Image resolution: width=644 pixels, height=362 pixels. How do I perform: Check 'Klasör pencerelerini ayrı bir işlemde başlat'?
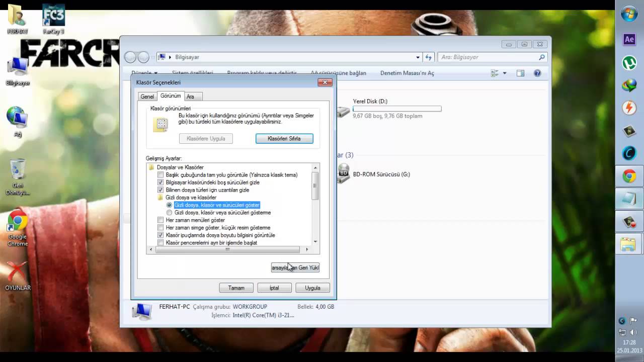[160, 242]
